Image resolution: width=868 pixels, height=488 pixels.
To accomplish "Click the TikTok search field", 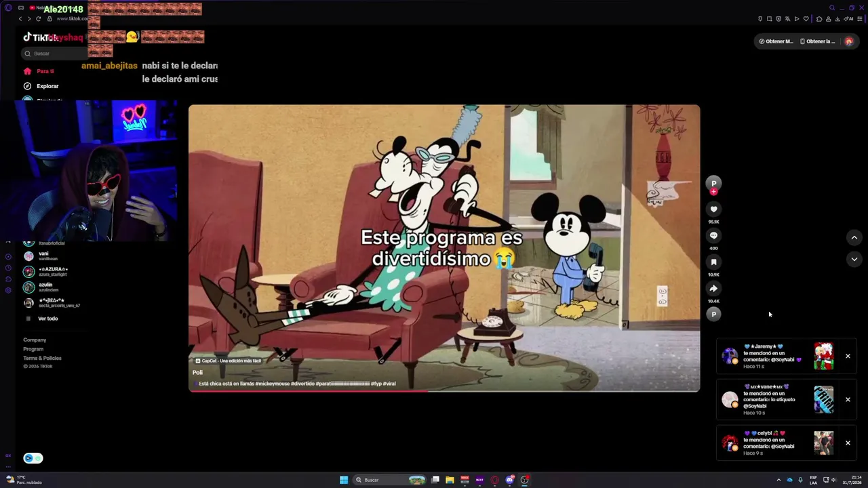I will (54, 54).
